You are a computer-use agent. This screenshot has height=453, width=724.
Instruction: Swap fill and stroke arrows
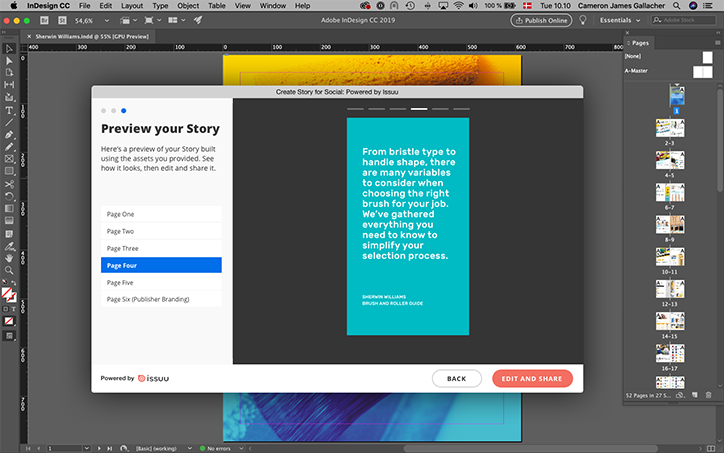click(x=13, y=283)
